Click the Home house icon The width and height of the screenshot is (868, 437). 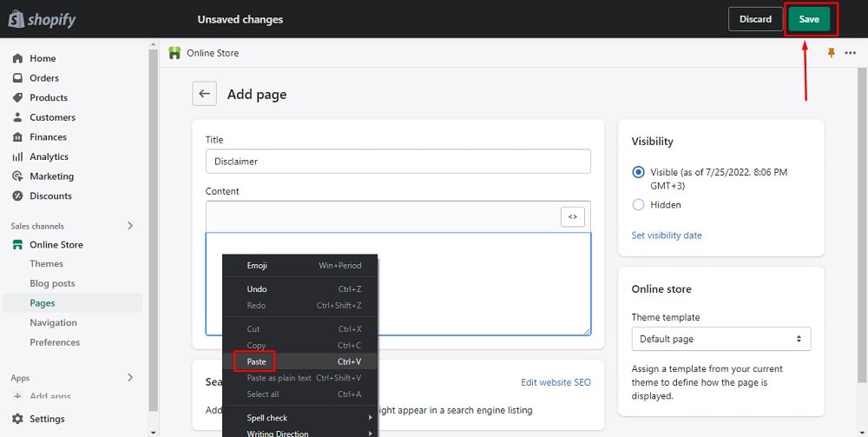17,58
